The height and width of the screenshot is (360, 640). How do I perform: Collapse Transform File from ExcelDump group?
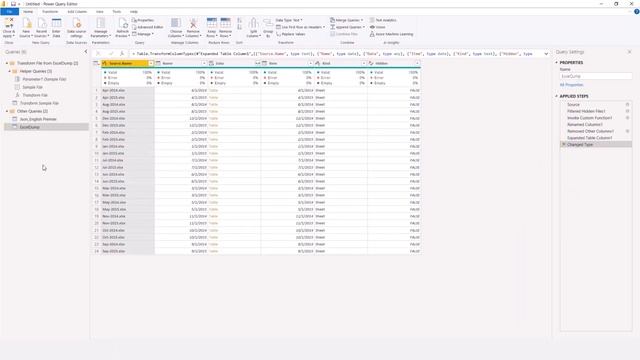point(7,63)
